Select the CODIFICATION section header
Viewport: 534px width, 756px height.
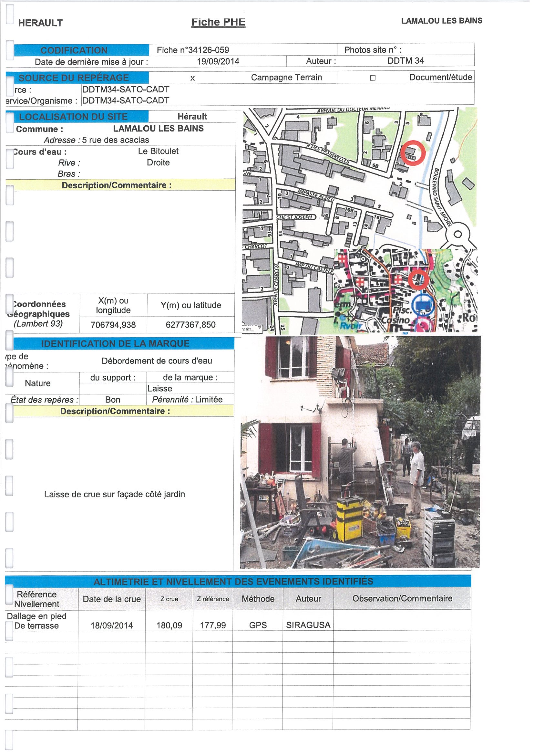click(x=82, y=50)
